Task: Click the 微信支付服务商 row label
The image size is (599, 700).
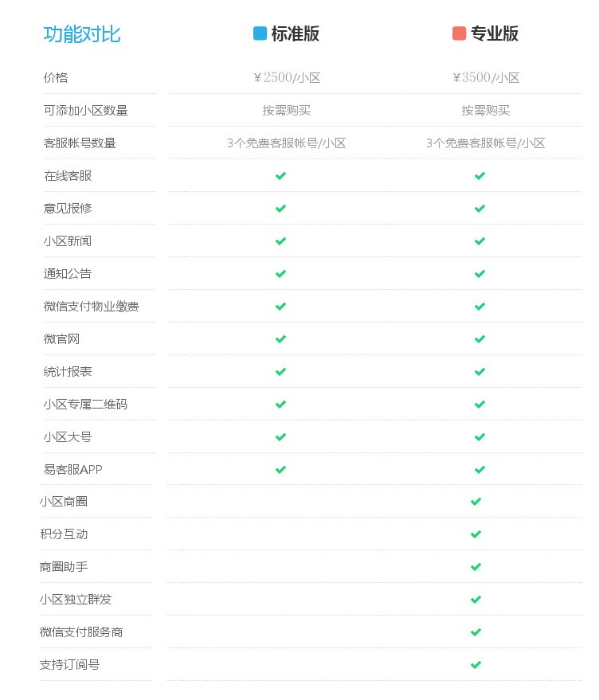Action: 81,632
